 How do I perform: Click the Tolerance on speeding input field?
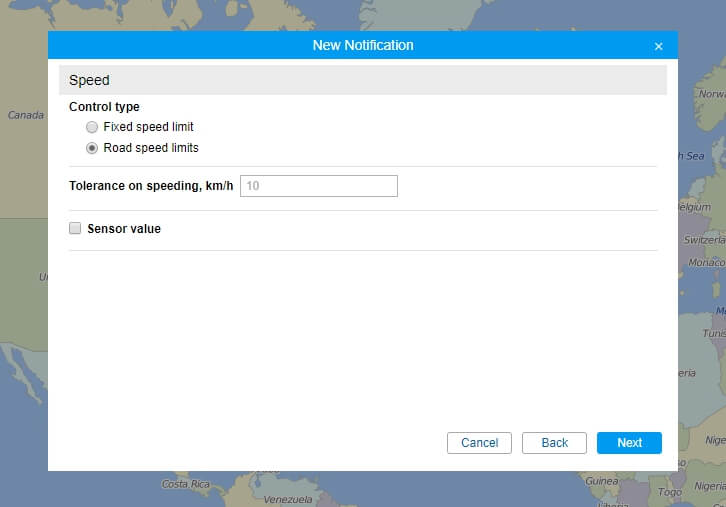(319, 186)
